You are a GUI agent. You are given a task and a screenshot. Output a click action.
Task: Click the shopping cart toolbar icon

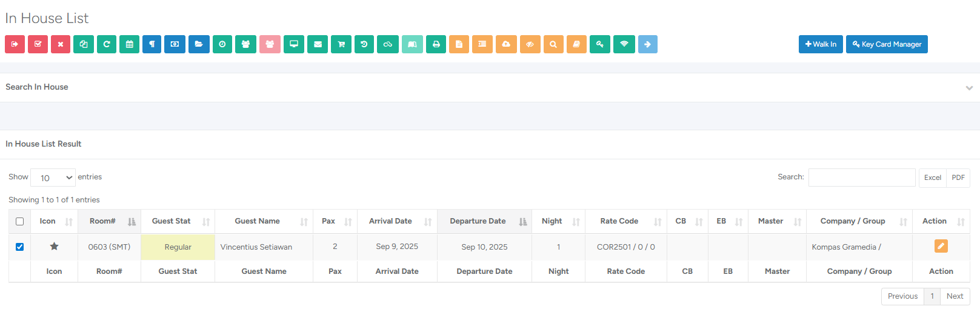coord(341,44)
